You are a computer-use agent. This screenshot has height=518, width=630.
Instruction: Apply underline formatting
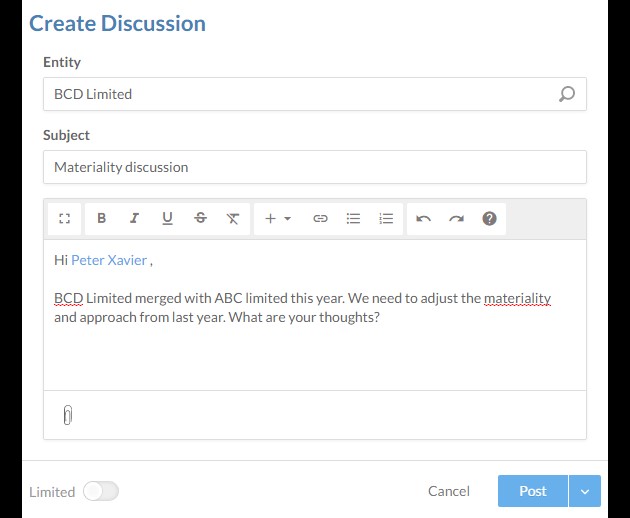pyautogui.click(x=167, y=219)
